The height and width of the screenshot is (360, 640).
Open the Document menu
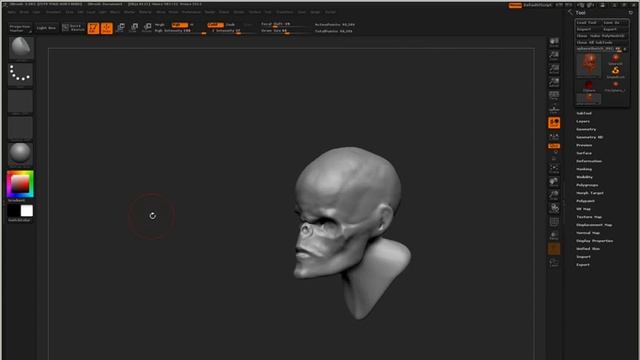click(x=53, y=12)
